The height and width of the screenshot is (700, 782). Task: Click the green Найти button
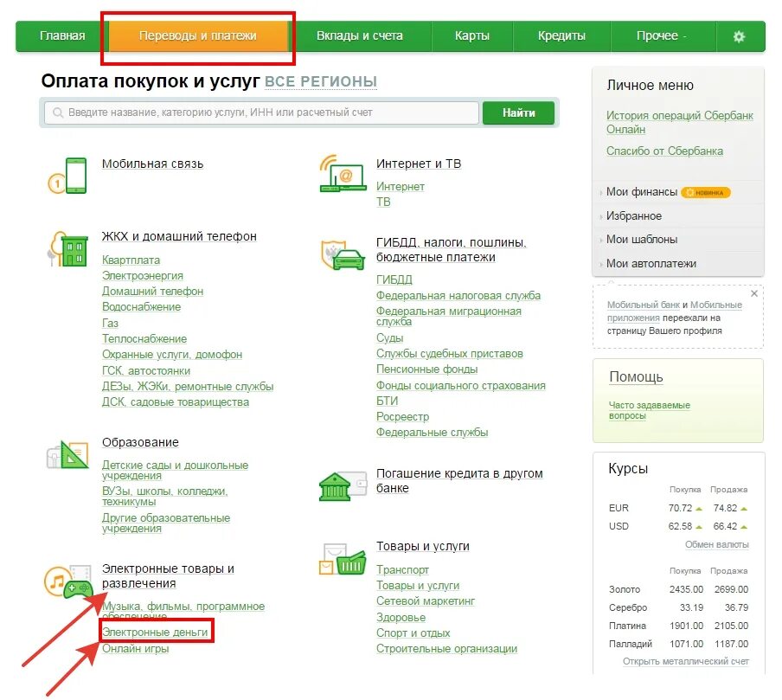pyautogui.click(x=519, y=112)
